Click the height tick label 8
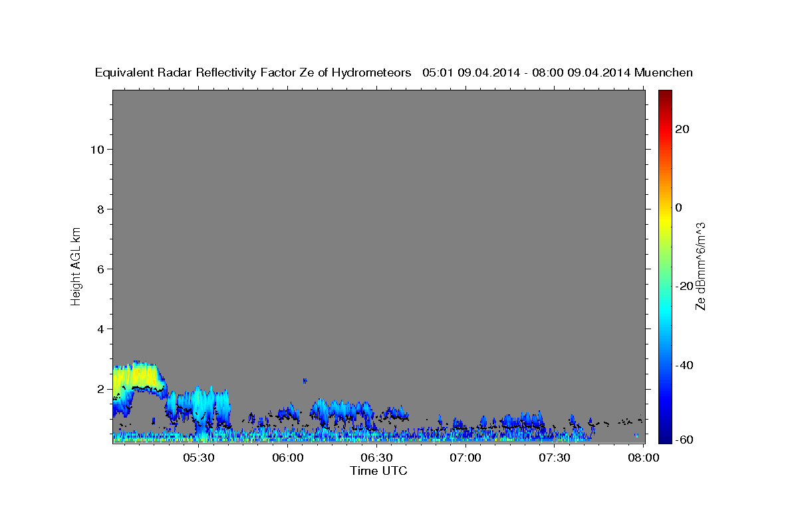 pos(101,209)
